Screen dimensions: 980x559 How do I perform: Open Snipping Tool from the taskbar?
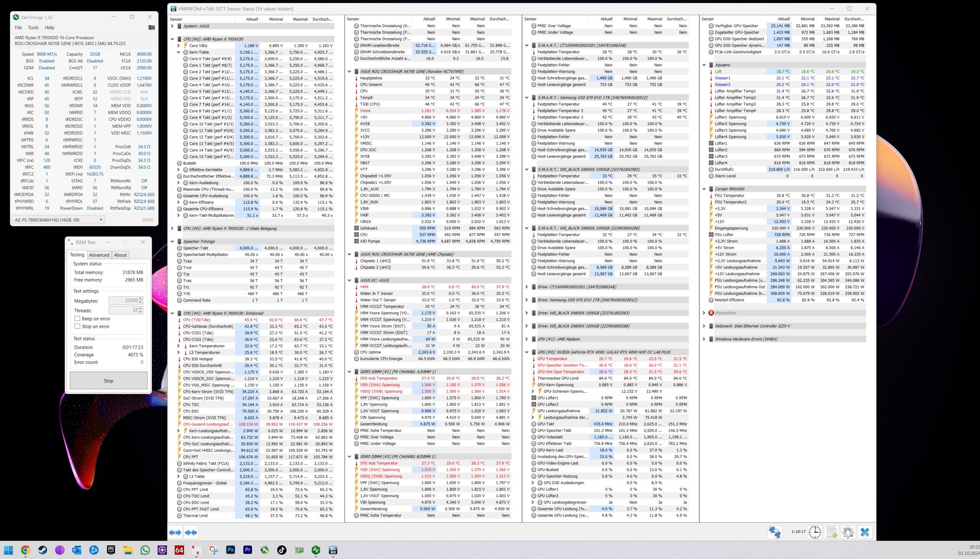[x=214, y=550]
